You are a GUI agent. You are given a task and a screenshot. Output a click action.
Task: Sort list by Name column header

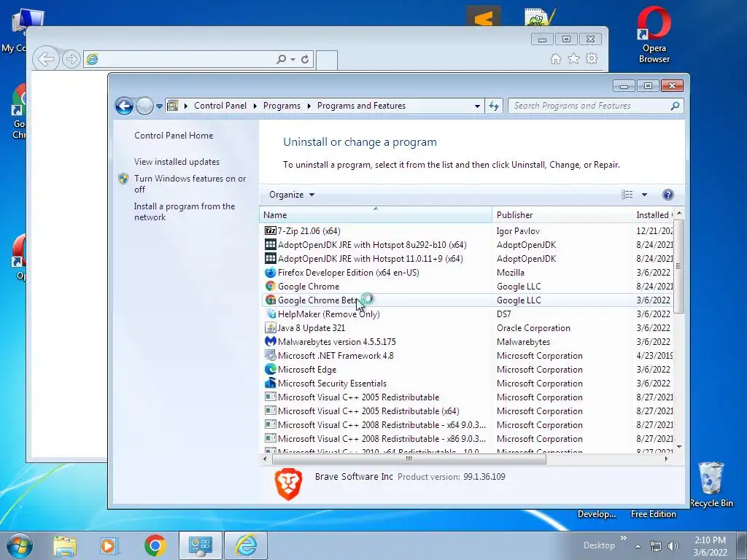click(376, 215)
